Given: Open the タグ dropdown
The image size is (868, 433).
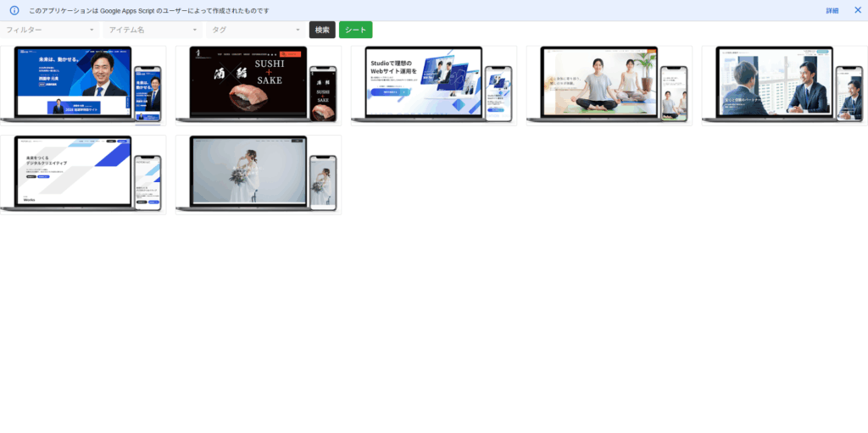Looking at the screenshot, I should tap(256, 30).
